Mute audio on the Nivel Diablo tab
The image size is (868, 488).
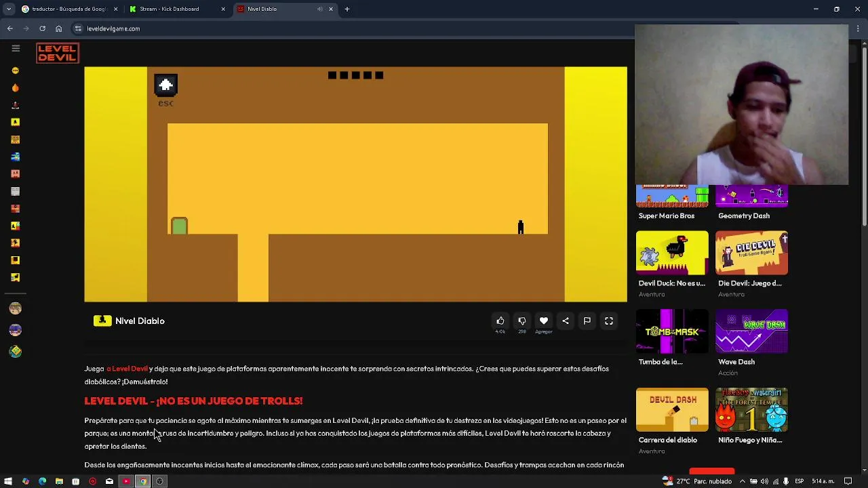tap(320, 9)
